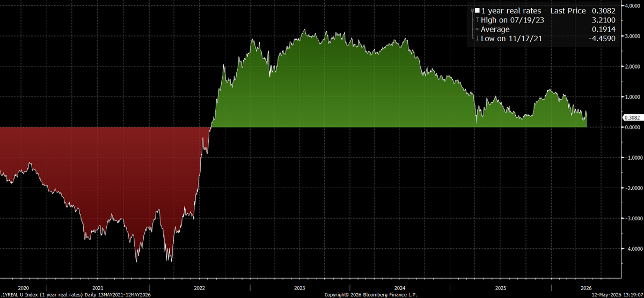The width and height of the screenshot is (644, 298).
Task: Click the 2025 x-axis label
Action: pos(500,288)
